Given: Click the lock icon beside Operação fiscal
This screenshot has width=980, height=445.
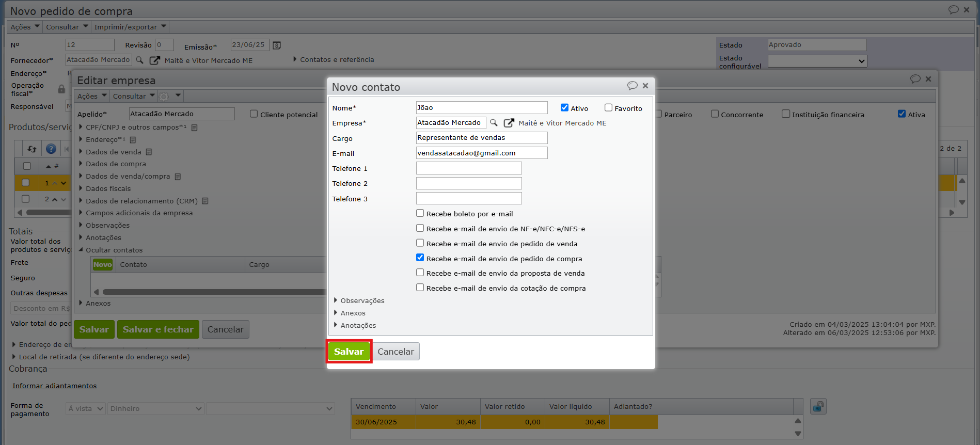Looking at the screenshot, I should [61, 89].
